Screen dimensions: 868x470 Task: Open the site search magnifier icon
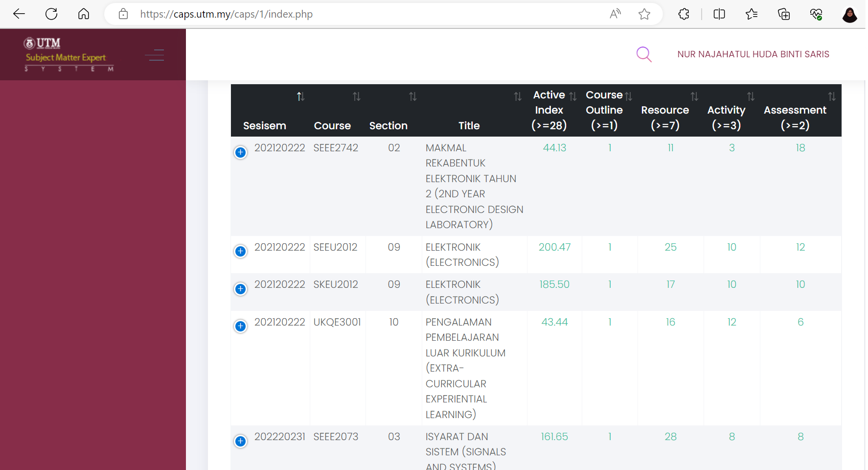click(x=644, y=54)
